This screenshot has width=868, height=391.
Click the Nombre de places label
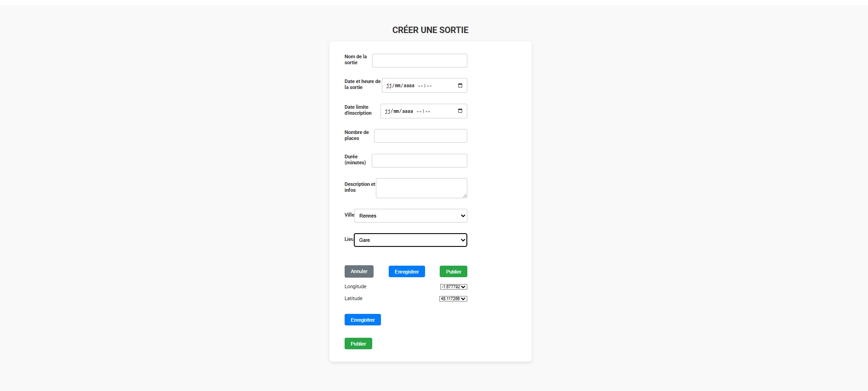[x=357, y=135]
